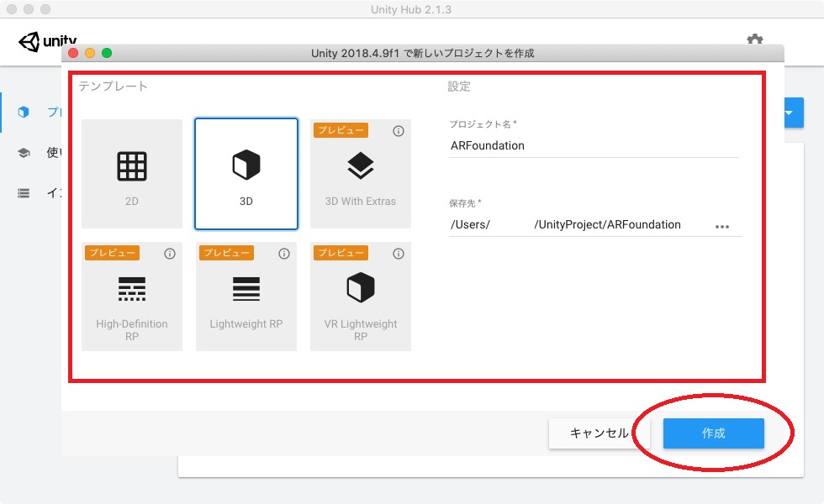The height and width of the screenshot is (504, 824).
Task: Pick the High-Definition RP template
Action: click(132, 296)
